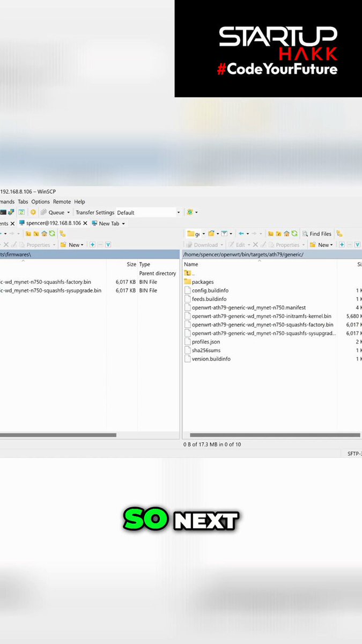The image size is (362, 644).
Task: Open the Options menu
Action: tap(40, 202)
